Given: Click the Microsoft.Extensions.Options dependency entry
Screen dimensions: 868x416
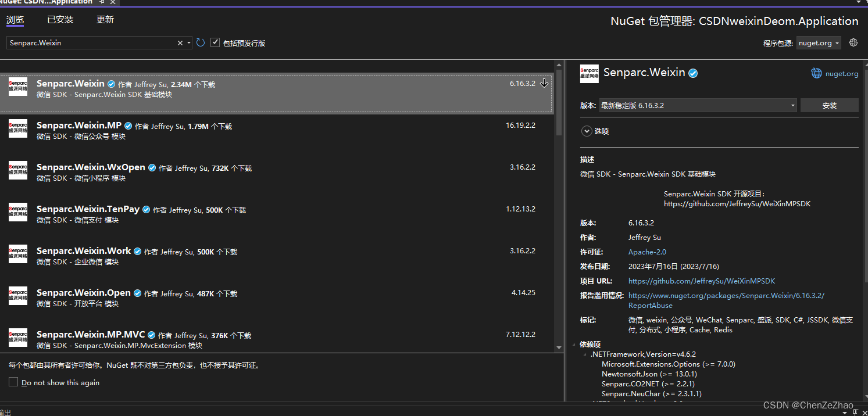Looking at the screenshot, I should tap(669, 364).
